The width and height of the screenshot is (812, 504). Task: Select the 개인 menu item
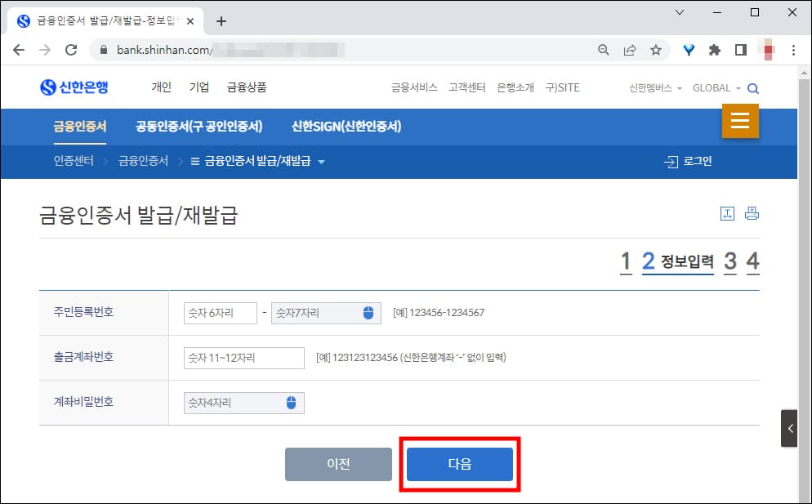coord(161,86)
